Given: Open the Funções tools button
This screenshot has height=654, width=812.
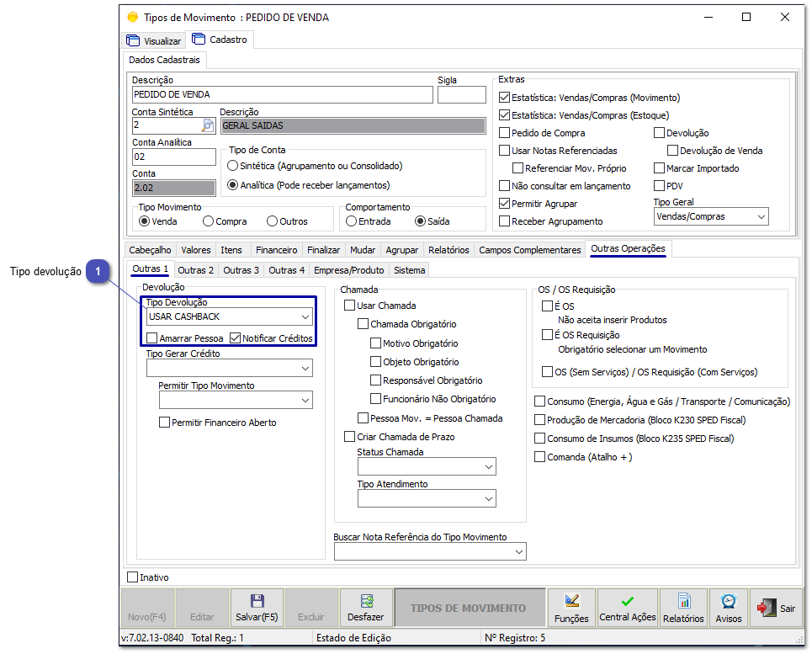Looking at the screenshot, I should point(571,608).
